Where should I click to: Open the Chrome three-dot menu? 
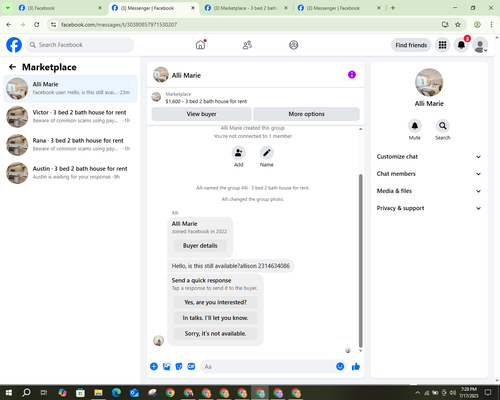pyautogui.click(x=491, y=25)
